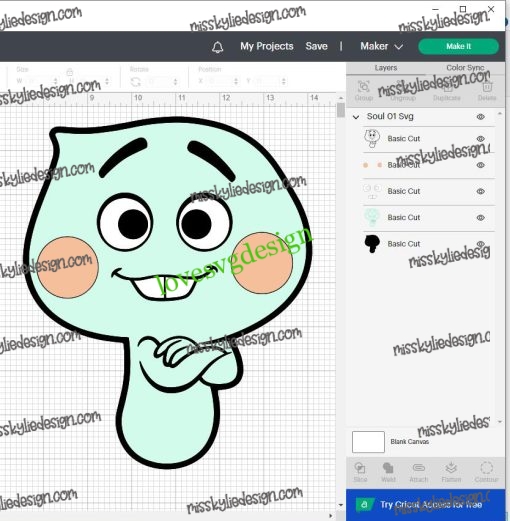Image resolution: width=510 pixels, height=521 pixels.
Task: Select the character's left eye on canvas
Action: coord(126,222)
